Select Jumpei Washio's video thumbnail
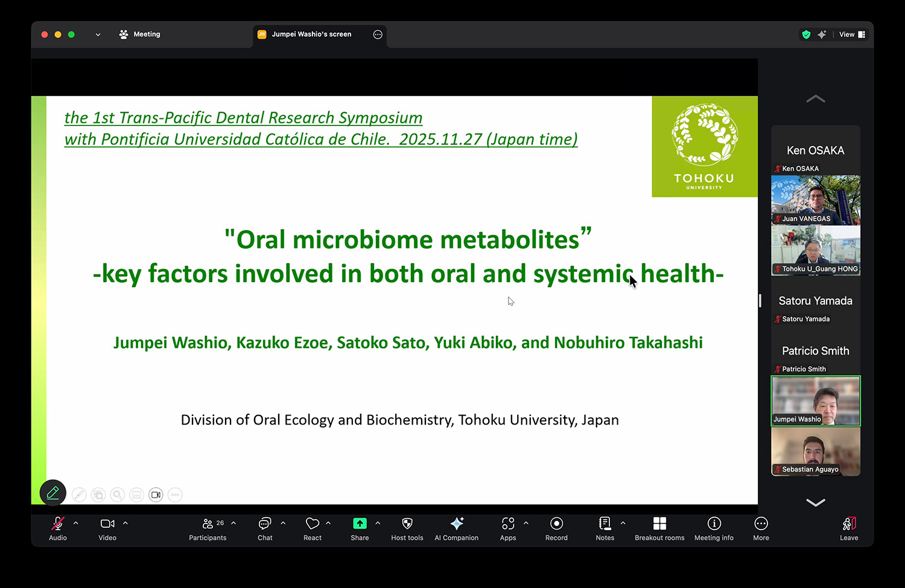Screen dimensions: 905x588 click(x=816, y=401)
